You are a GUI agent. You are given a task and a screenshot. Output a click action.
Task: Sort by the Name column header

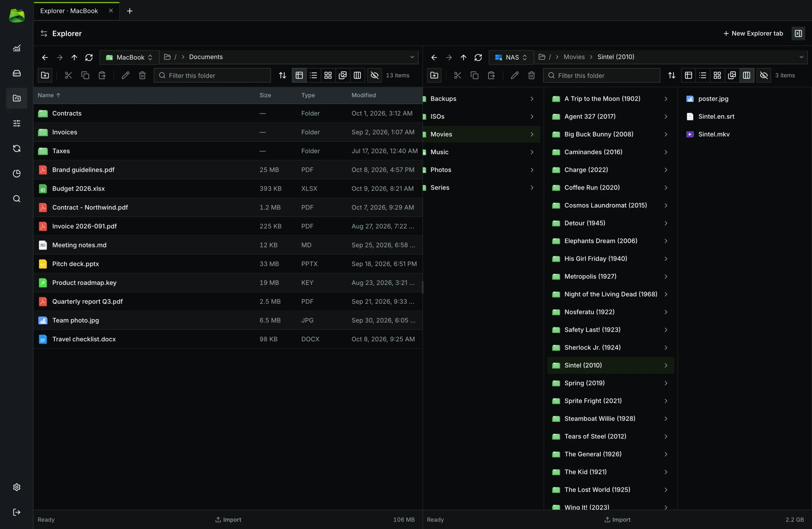tap(49, 95)
